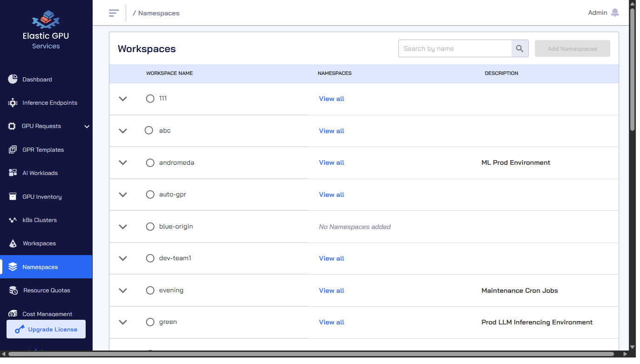Click the k8s Clusters nodes icon
640x364 pixels.
tap(13, 220)
